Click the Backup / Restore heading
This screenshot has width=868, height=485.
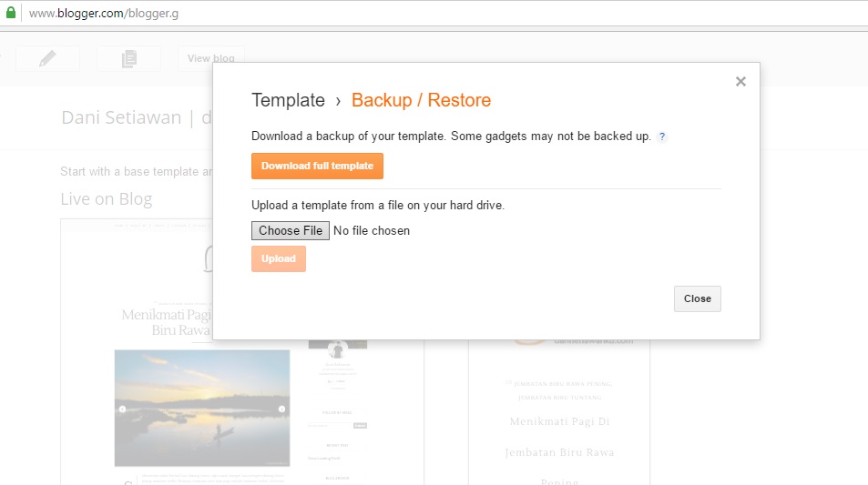(422, 100)
